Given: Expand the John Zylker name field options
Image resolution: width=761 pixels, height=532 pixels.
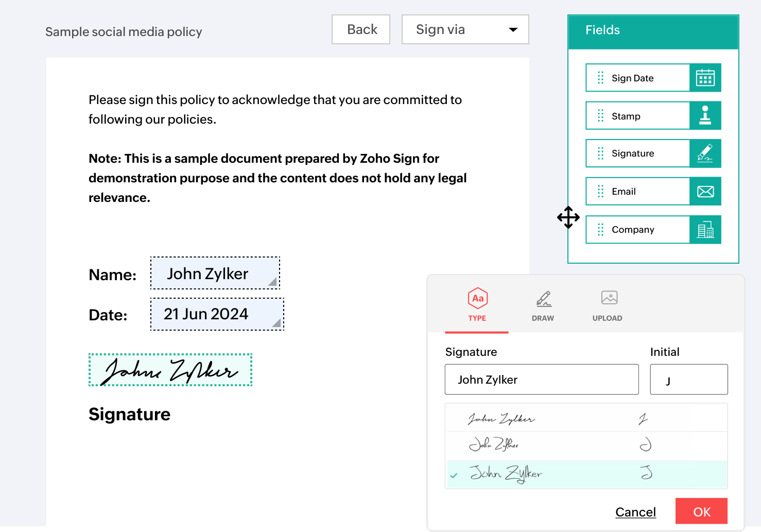Looking at the screenshot, I should pyautogui.click(x=273, y=282).
